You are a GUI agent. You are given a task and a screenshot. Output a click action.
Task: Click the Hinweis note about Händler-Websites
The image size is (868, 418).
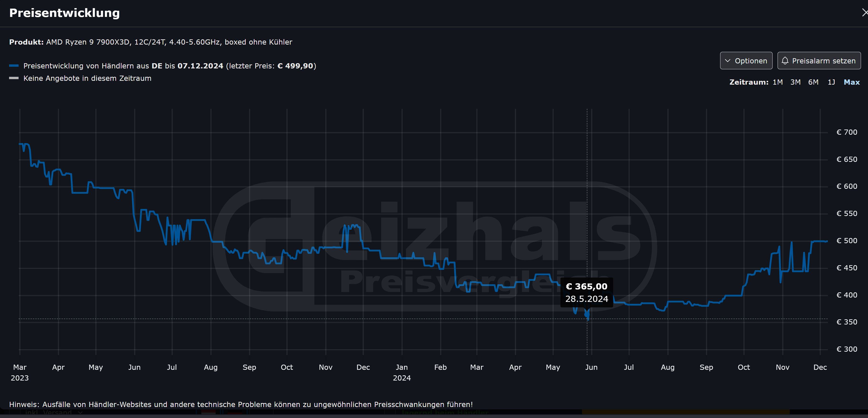click(241, 404)
